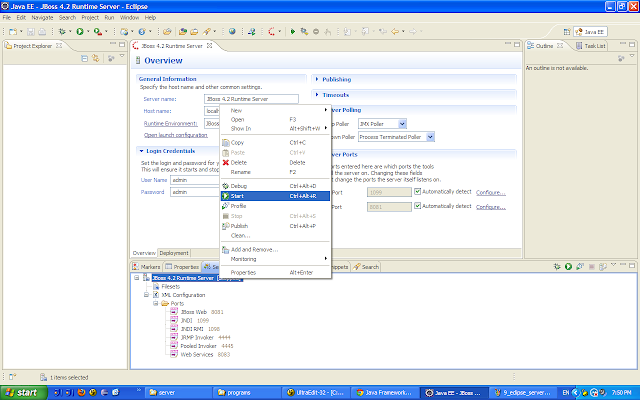Click the Server name input field
This screenshot has height=400, width=640.
(251, 99)
